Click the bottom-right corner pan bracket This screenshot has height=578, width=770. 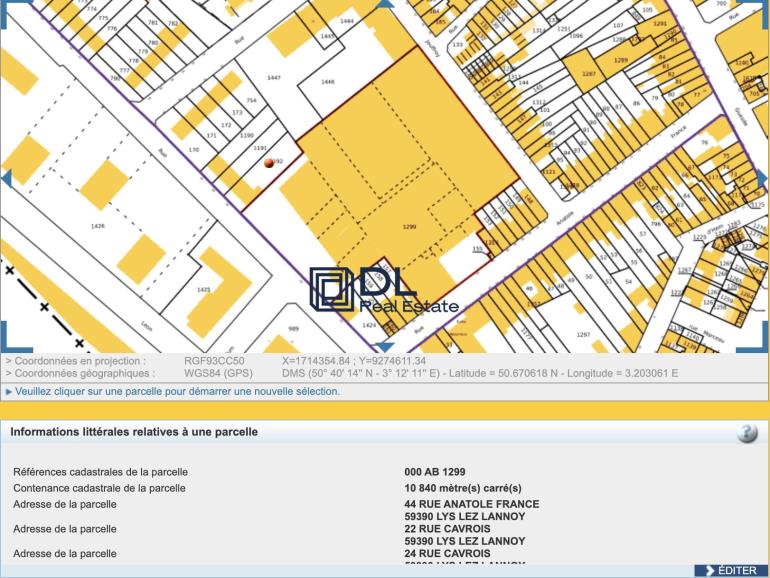pyautogui.click(x=753, y=338)
